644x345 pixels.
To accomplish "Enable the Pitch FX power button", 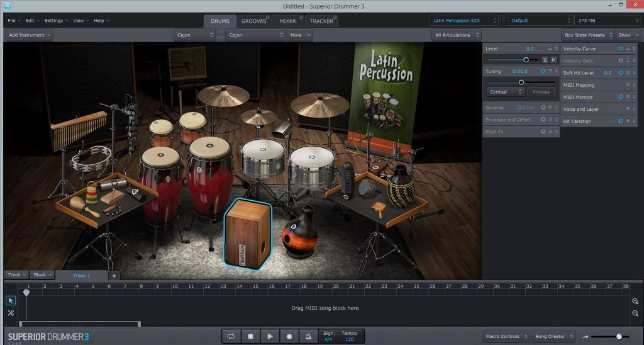I will [x=543, y=132].
